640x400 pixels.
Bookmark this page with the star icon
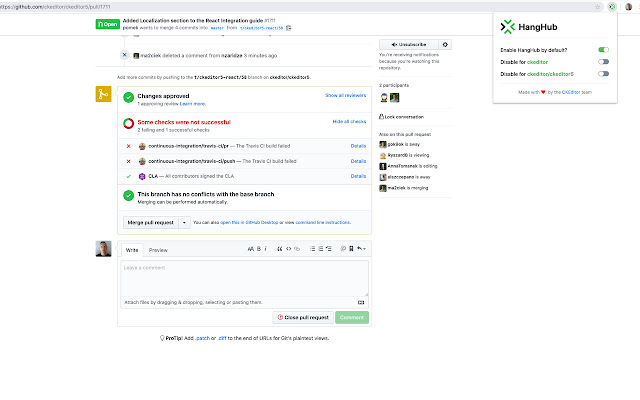(598, 7)
